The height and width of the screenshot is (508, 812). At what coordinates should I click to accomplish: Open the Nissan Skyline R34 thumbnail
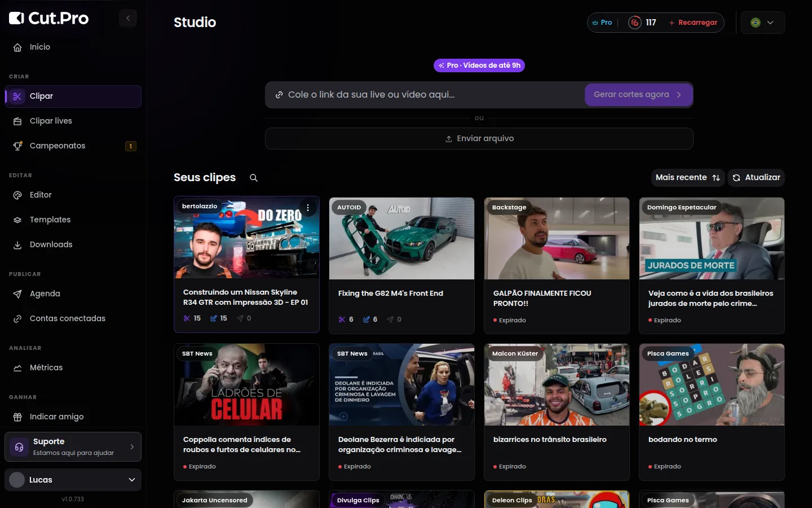247,238
